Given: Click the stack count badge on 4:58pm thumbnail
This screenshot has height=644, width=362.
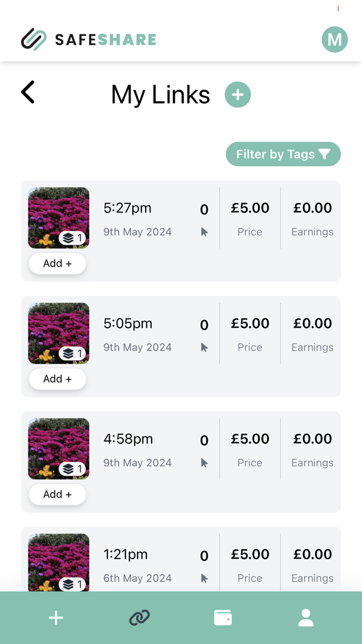Looking at the screenshot, I should coord(72,469).
